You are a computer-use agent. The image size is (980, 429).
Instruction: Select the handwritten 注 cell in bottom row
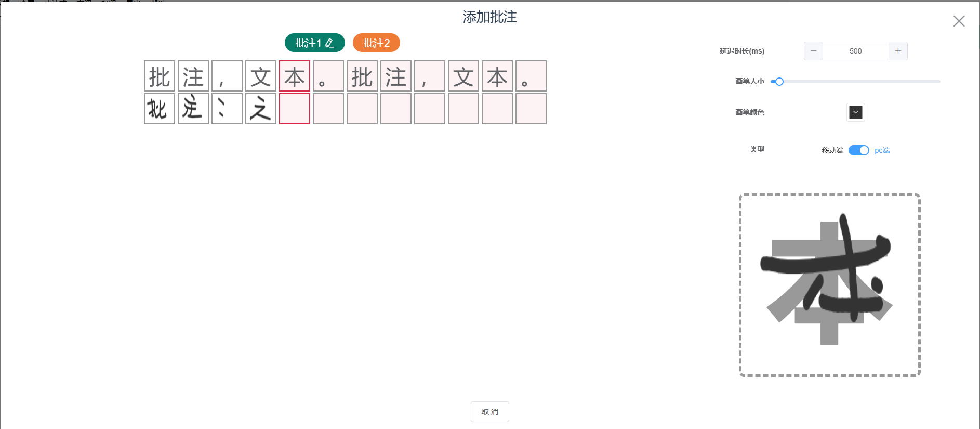click(193, 109)
